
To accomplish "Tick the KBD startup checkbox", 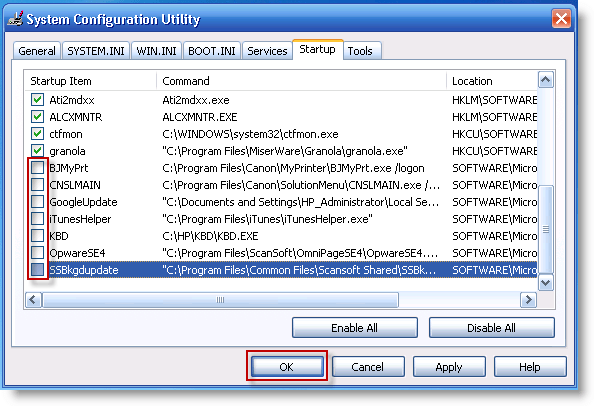I will (x=37, y=236).
